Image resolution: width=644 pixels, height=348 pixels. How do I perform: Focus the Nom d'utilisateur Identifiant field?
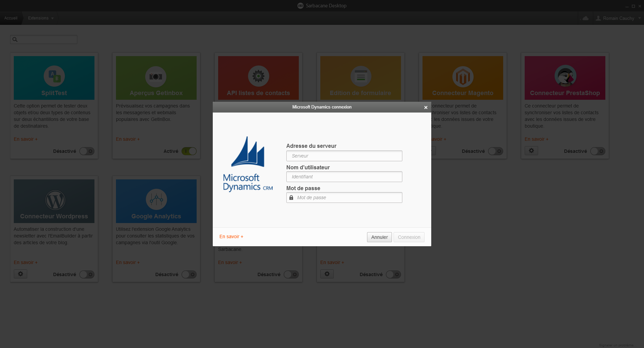point(344,177)
